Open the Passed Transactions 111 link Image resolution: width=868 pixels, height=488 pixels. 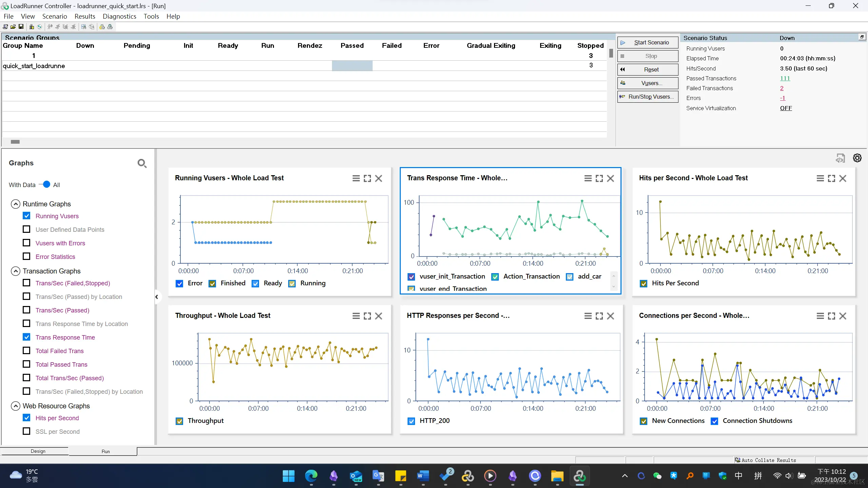point(785,78)
